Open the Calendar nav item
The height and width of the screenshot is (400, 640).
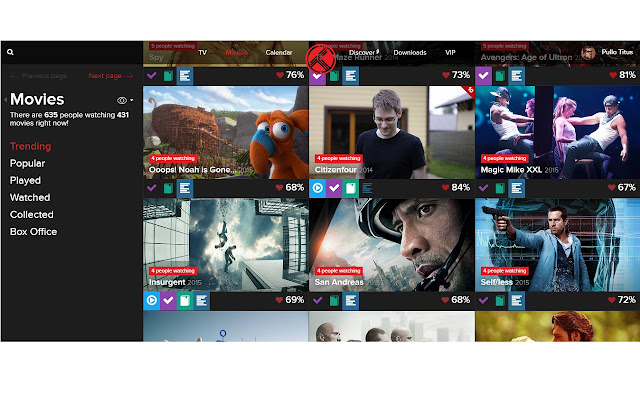[x=279, y=53]
